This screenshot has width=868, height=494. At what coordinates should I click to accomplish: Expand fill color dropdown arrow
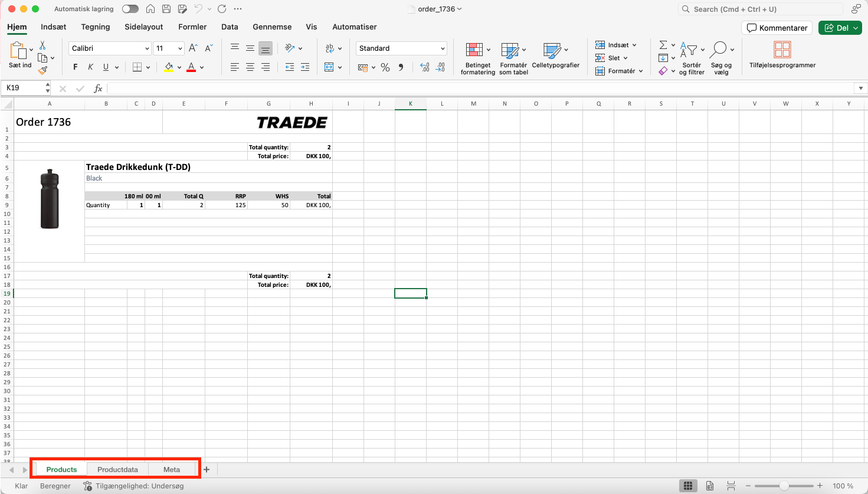(179, 67)
